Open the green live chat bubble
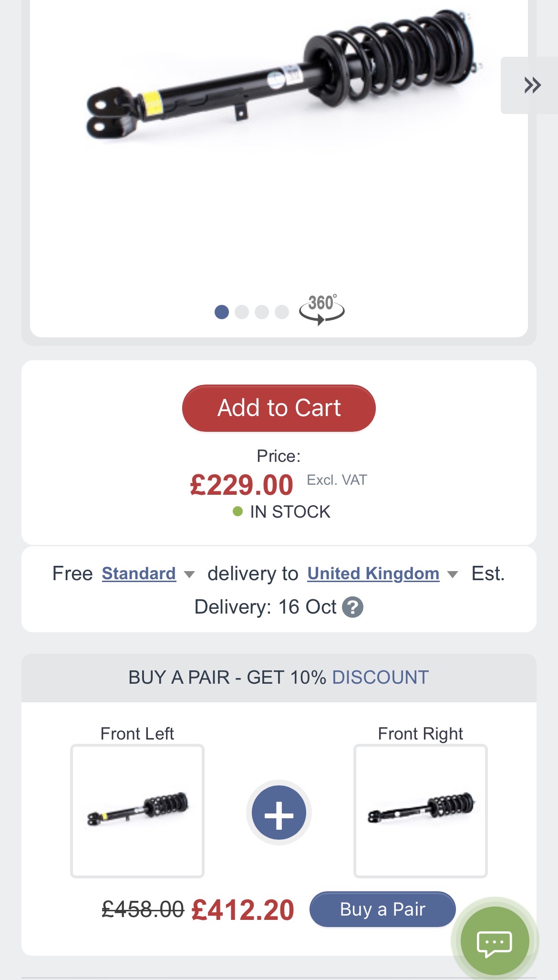558x980 pixels. [495, 941]
